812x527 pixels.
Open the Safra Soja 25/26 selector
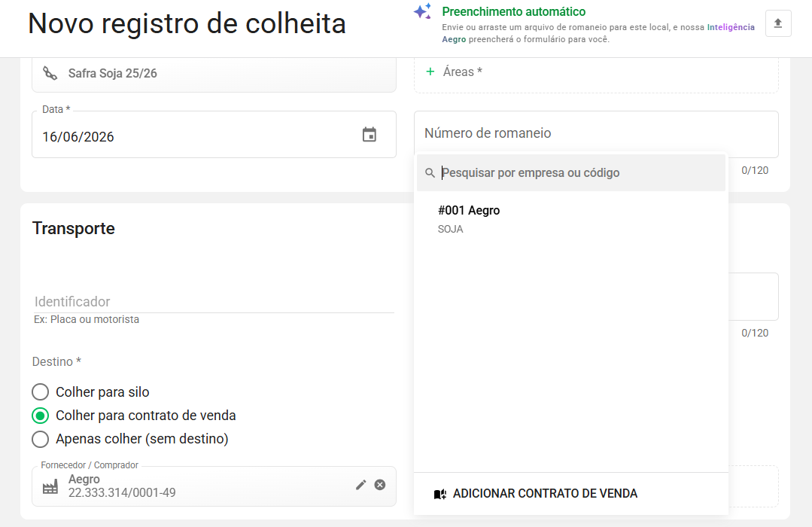pyautogui.click(x=214, y=74)
